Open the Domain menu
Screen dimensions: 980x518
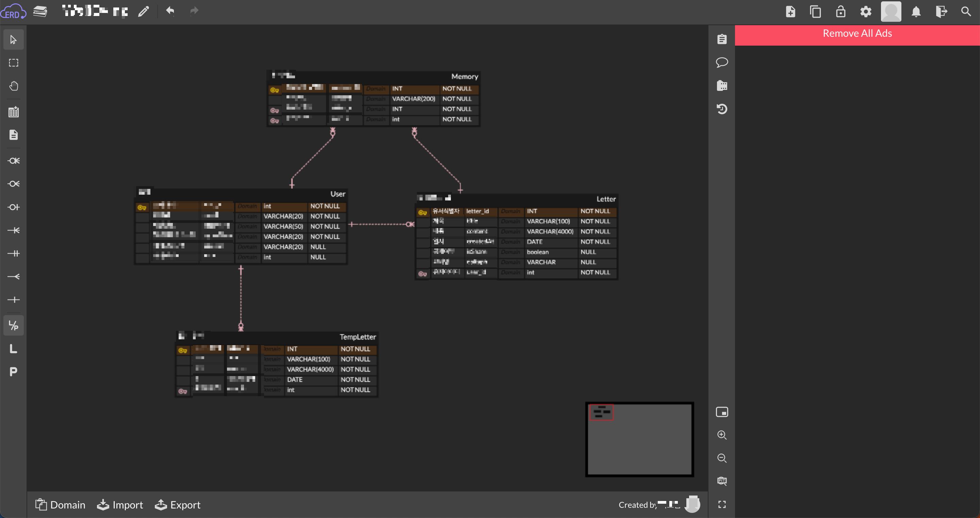[60, 505]
